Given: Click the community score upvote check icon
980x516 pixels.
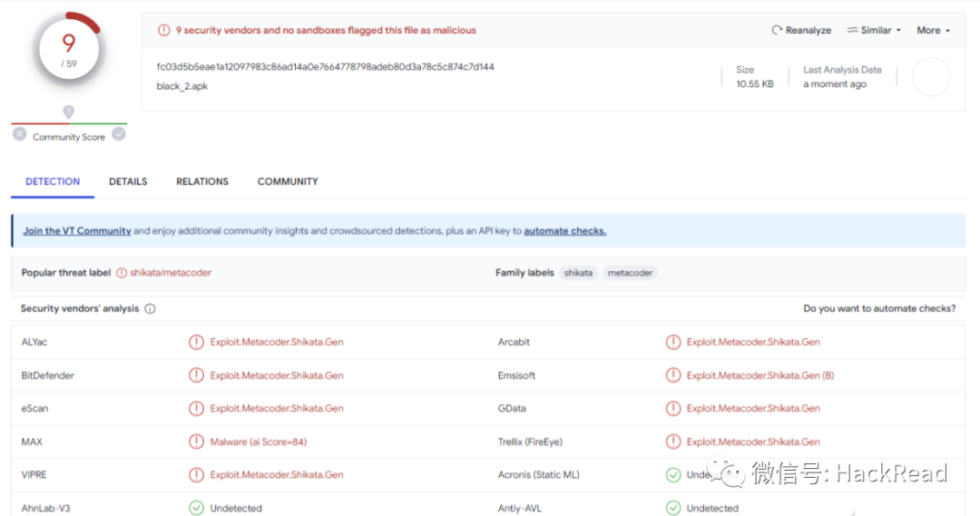Looking at the screenshot, I should click(119, 134).
